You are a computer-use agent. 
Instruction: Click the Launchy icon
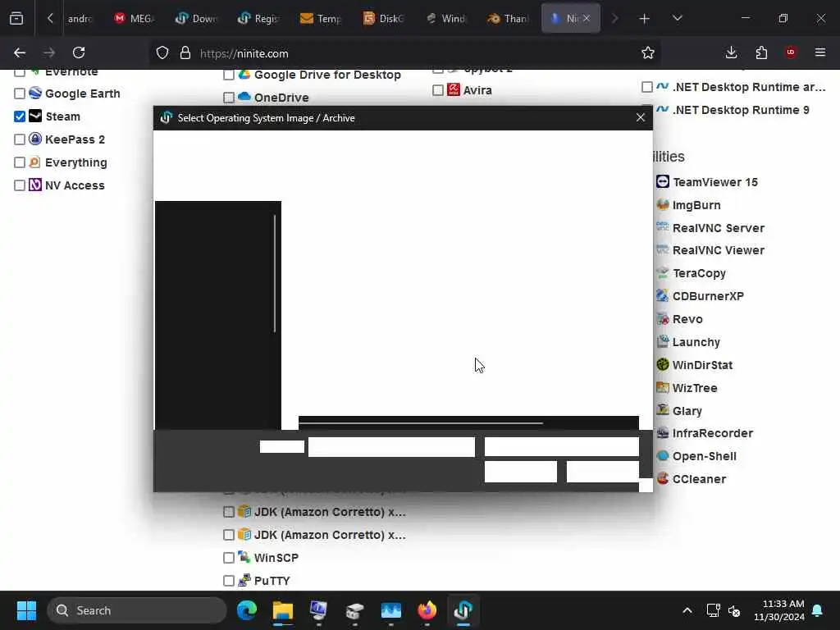click(x=663, y=342)
